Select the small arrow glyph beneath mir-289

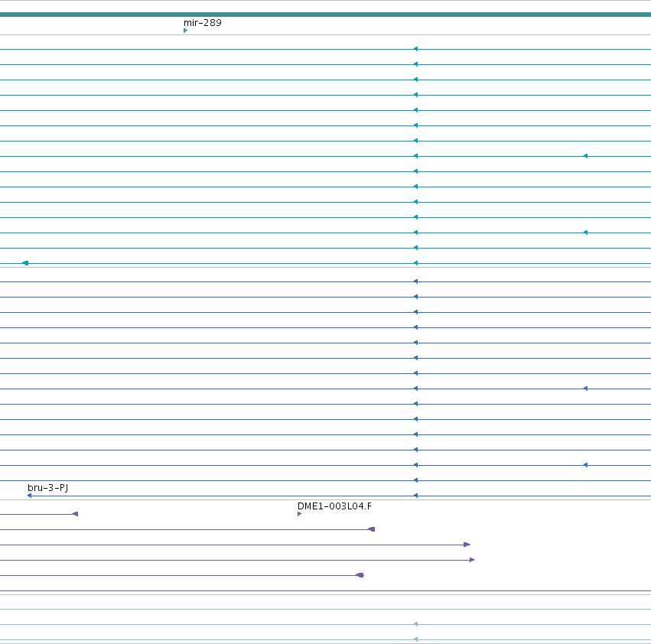coord(186,31)
